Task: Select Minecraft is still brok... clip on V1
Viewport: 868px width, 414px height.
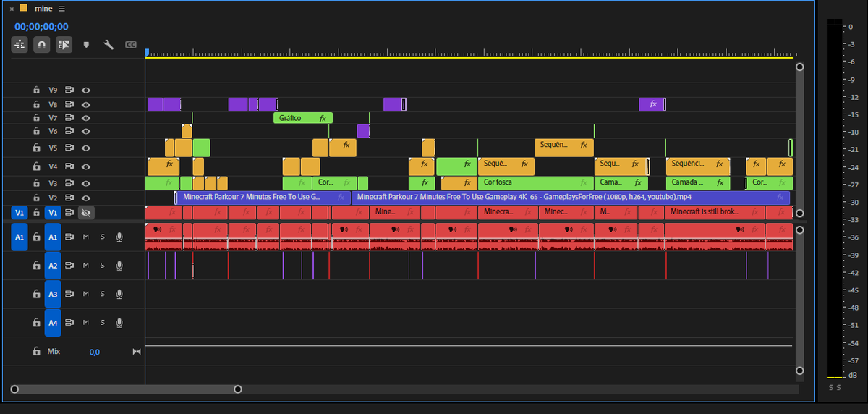Action: pyautogui.click(x=714, y=212)
